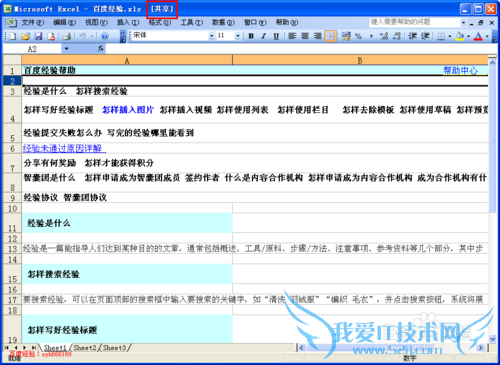Apply percent style format

pos(358,36)
